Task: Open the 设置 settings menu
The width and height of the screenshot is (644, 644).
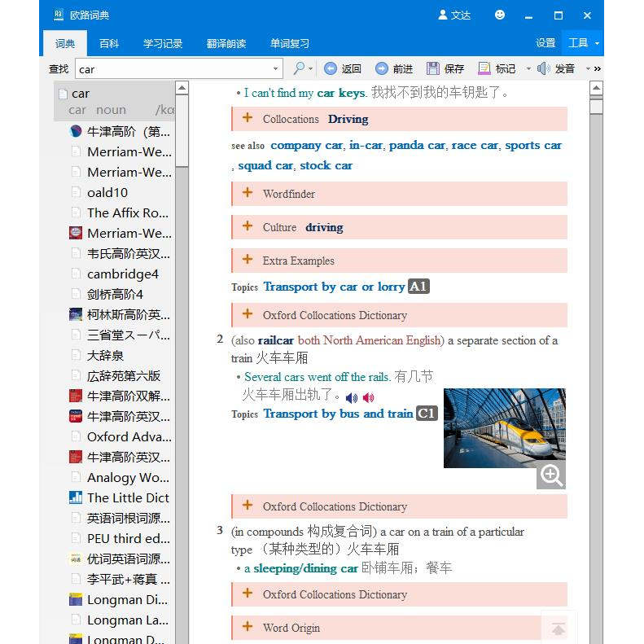Action: pos(545,42)
